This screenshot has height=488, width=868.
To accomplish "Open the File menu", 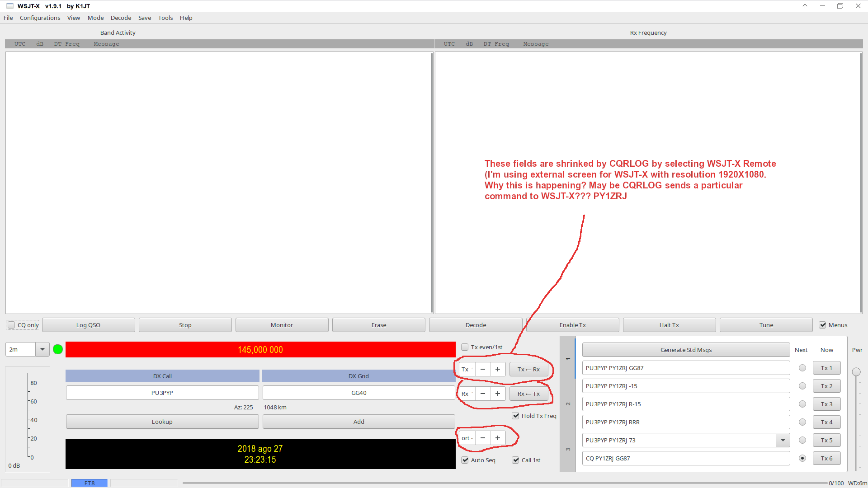I will tap(8, 18).
